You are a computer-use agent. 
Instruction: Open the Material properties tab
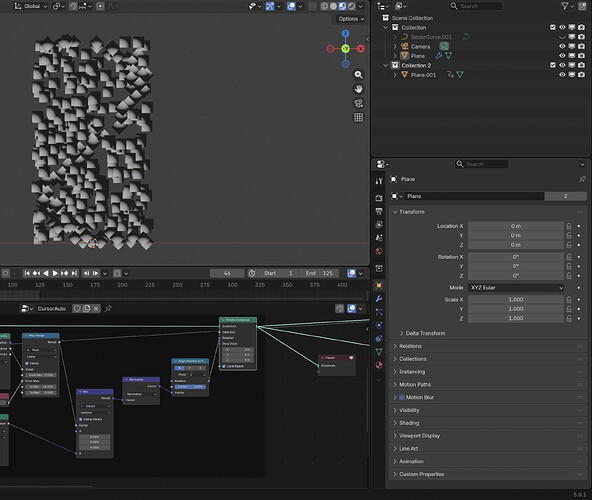(379, 365)
